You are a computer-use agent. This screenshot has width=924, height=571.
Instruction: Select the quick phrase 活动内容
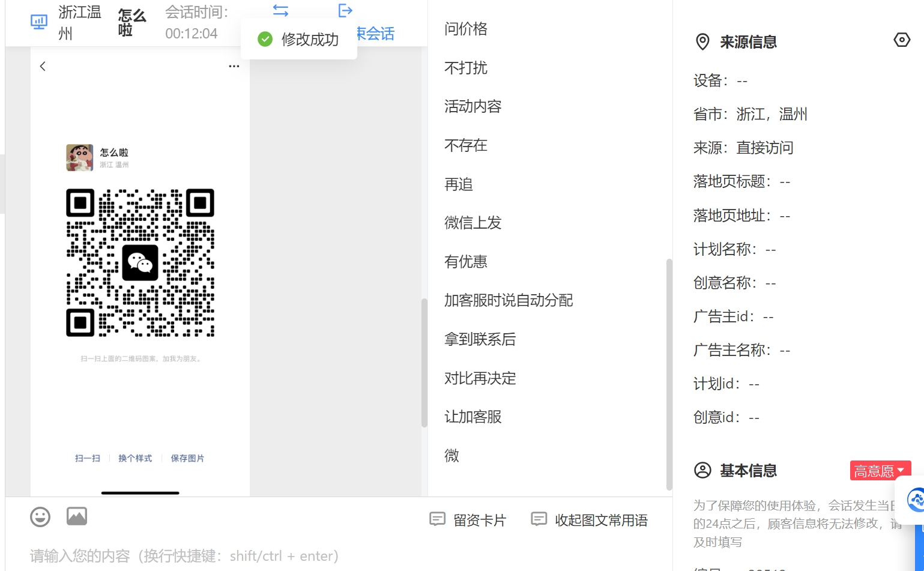(x=473, y=106)
